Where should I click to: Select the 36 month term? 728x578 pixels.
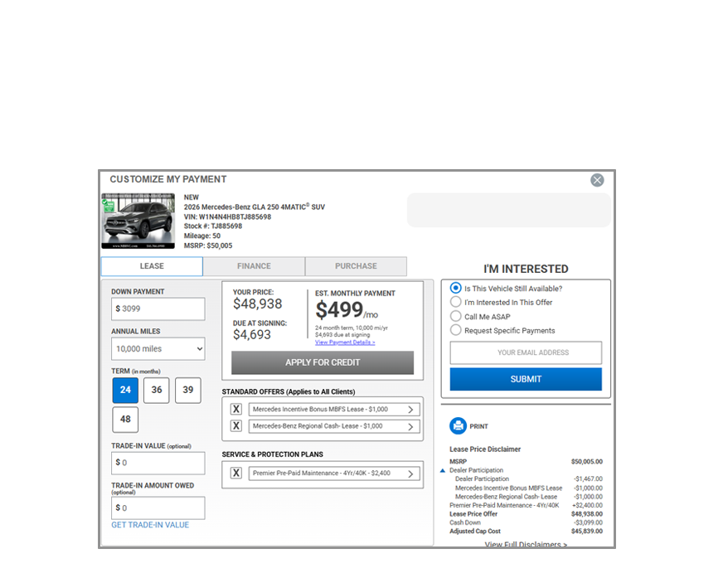(x=157, y=390)
